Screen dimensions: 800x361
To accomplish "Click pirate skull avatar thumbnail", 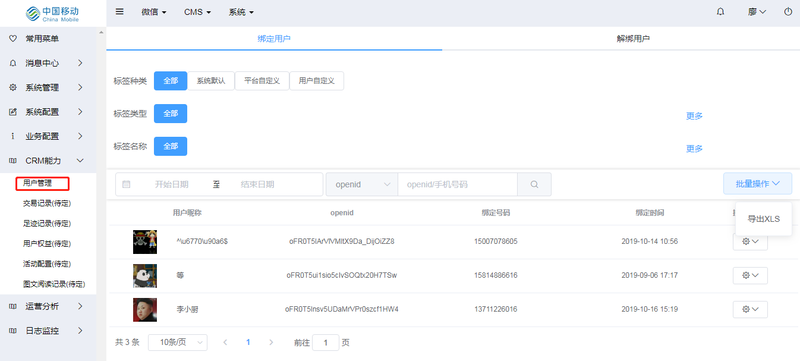I will (x=145, y=242).
